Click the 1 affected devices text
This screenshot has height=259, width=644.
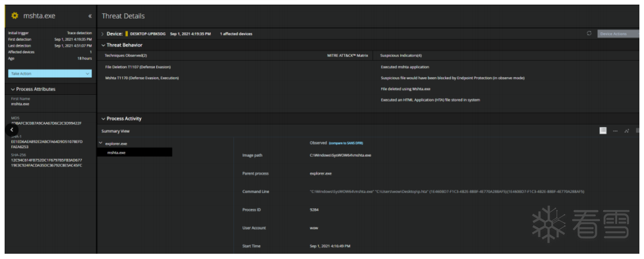236,34
